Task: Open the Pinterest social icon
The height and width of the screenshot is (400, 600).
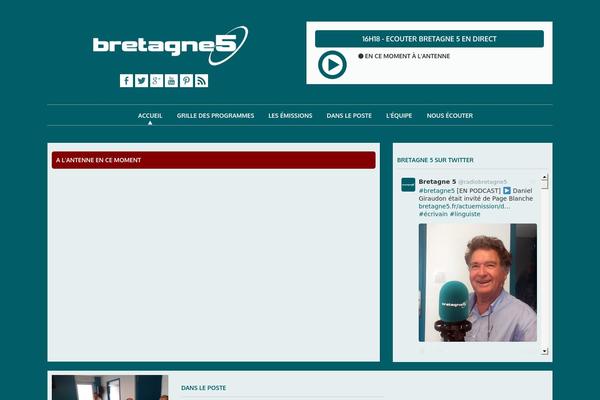Action: click(186, 81)
